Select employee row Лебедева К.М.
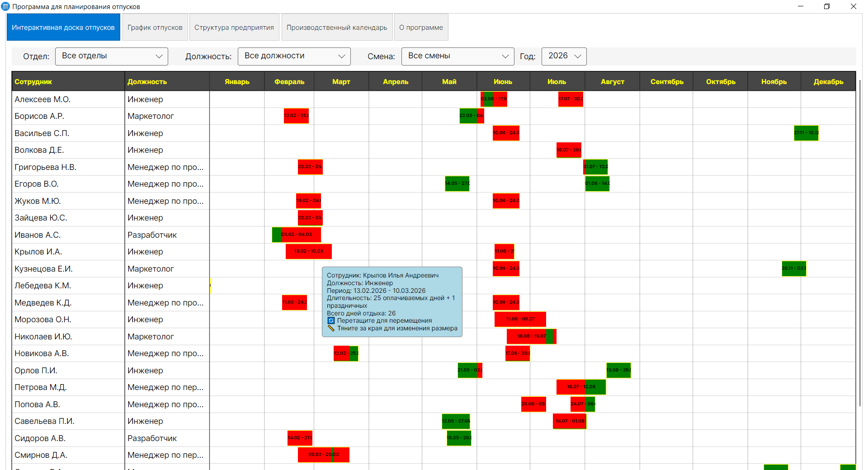 click(43, 286)
